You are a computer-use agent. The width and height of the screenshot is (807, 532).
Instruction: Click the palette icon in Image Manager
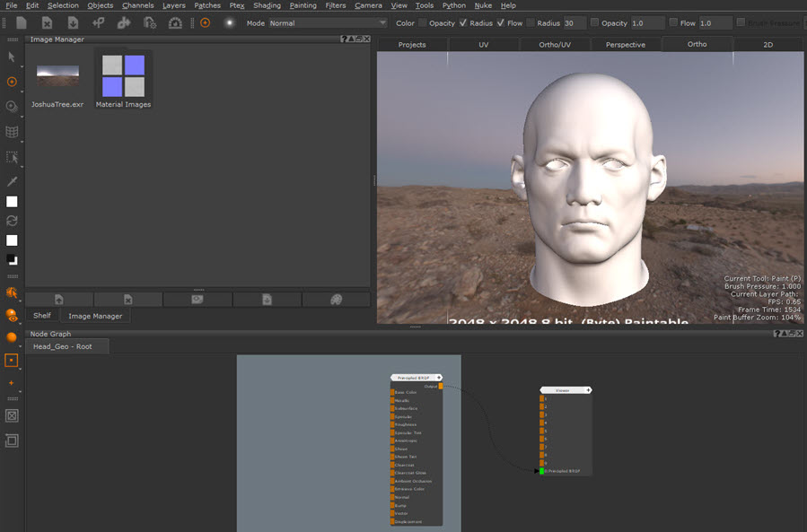pos(336,299)
